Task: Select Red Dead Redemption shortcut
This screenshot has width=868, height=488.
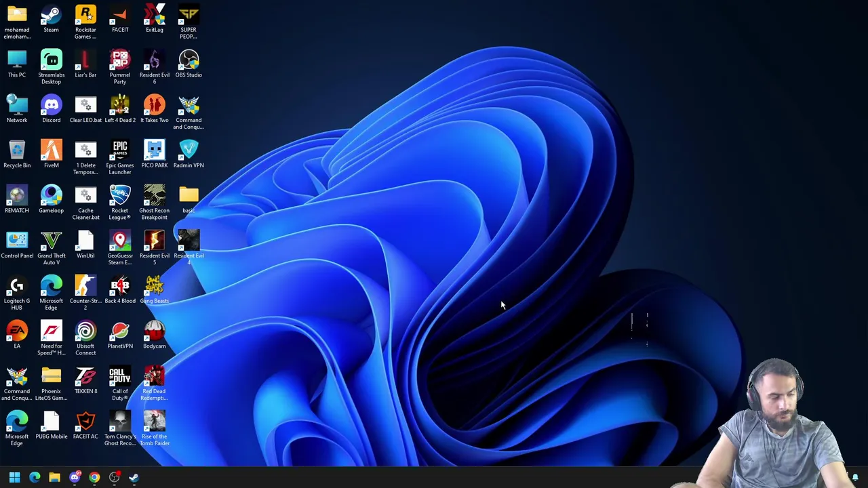Action: tap(154, 384)
